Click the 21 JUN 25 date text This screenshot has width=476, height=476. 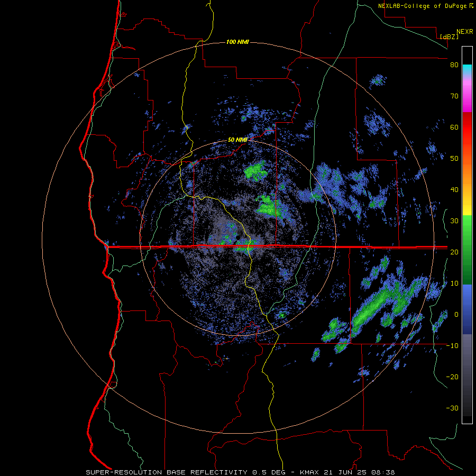point(345,472)
